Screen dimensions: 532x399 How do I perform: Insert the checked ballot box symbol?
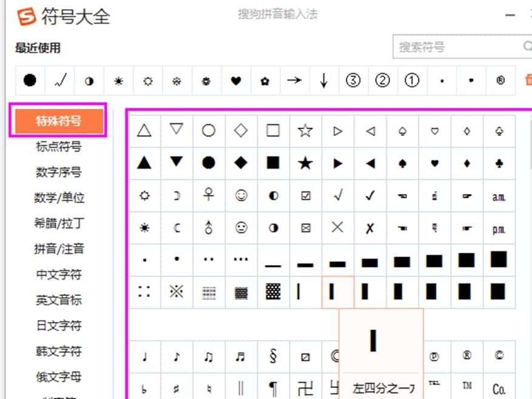click(305, 195)
